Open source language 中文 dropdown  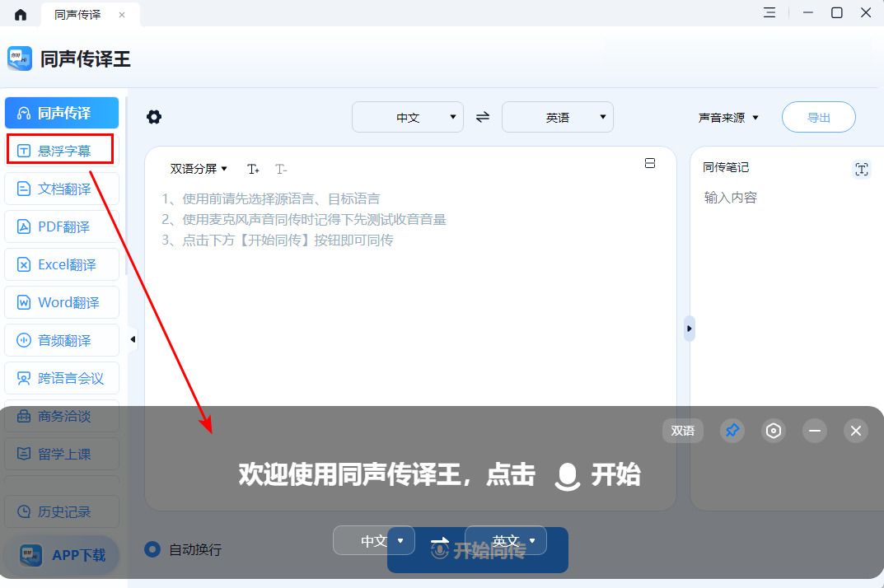coord(408,117)
